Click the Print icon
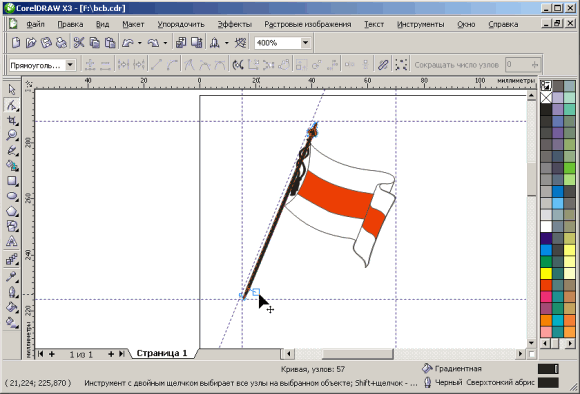 click(x=61, y=43)
